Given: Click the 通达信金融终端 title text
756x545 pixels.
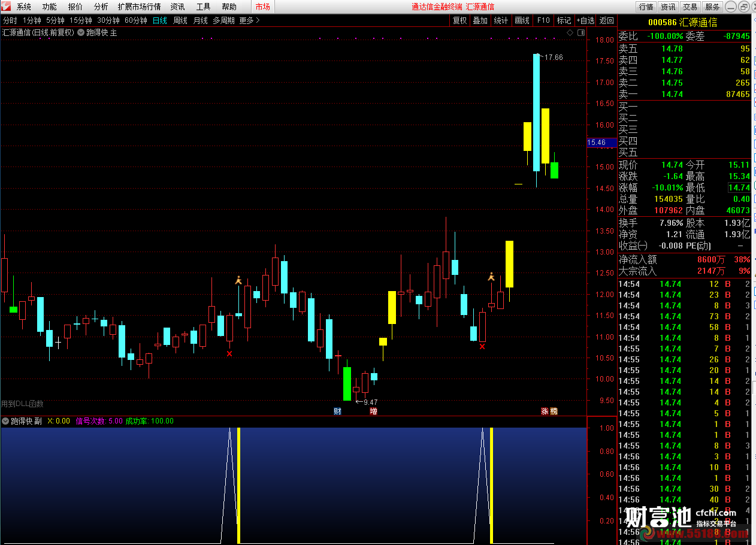Looking at the screenshot, I should click(x=437, y=7).
